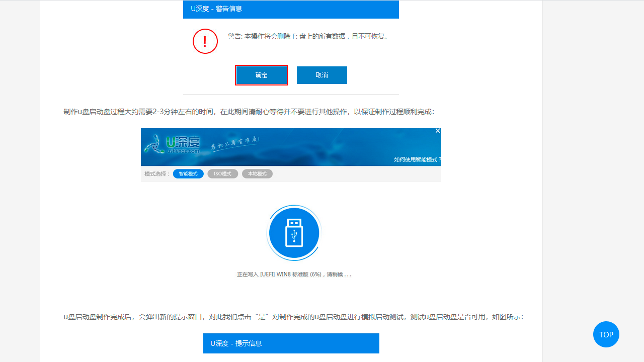Image resolution: width=644 pixels, height=362 pixels.
Task: Switch to the 本地模式 tab
Action: 257,173
